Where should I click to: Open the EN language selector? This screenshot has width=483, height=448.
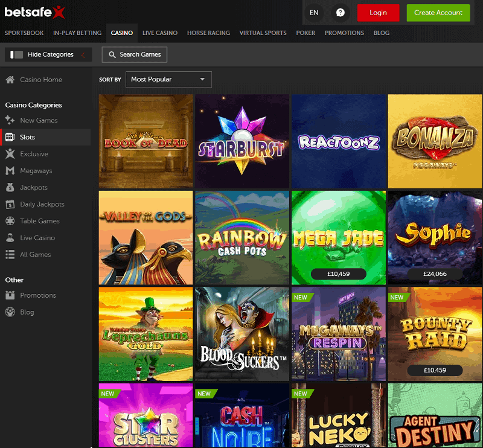313,13
